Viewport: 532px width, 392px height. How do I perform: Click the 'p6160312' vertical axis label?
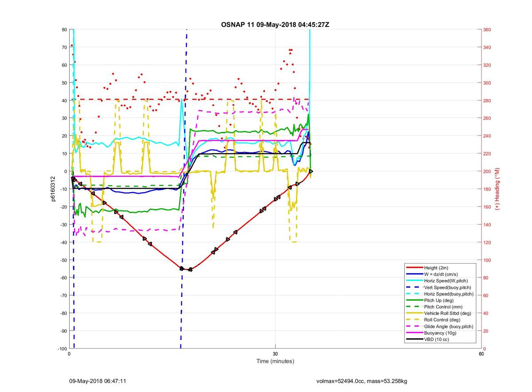click(52, 189)
